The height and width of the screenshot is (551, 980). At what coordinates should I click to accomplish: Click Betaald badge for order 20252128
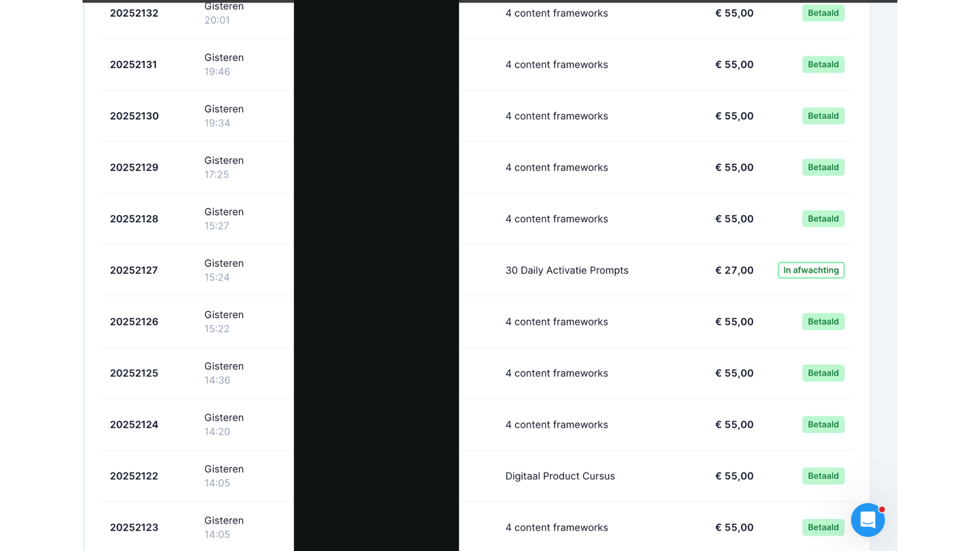823,219
